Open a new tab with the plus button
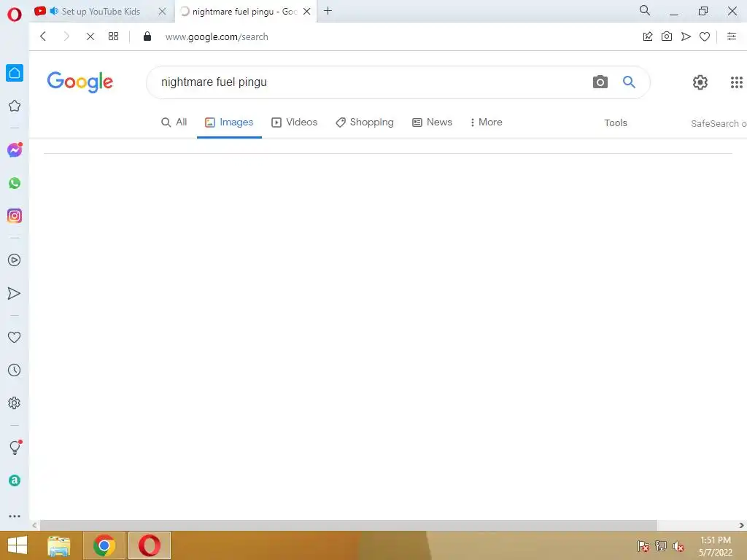The image size is (747, 560). (328, 10)
